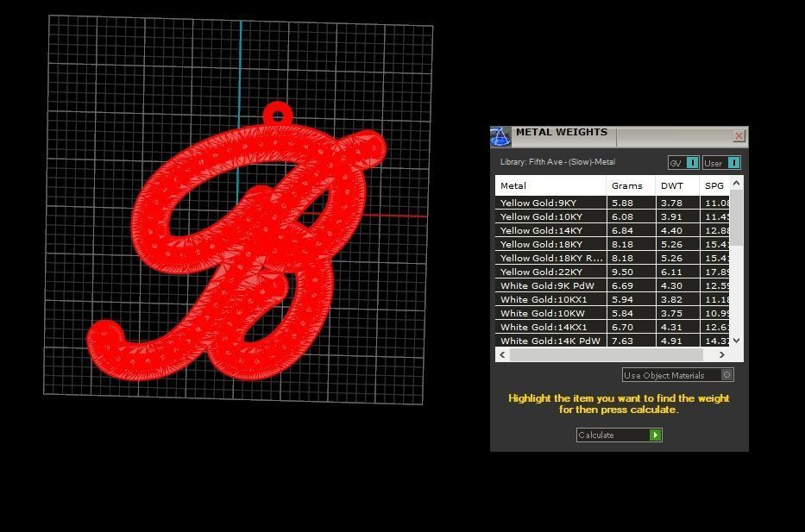Click the green arrow on Calculate

[656, 435]
